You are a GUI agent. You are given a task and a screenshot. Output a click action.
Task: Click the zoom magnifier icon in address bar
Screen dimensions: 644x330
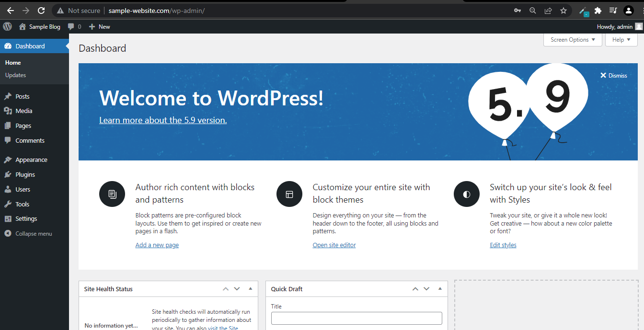click(533, 11)
